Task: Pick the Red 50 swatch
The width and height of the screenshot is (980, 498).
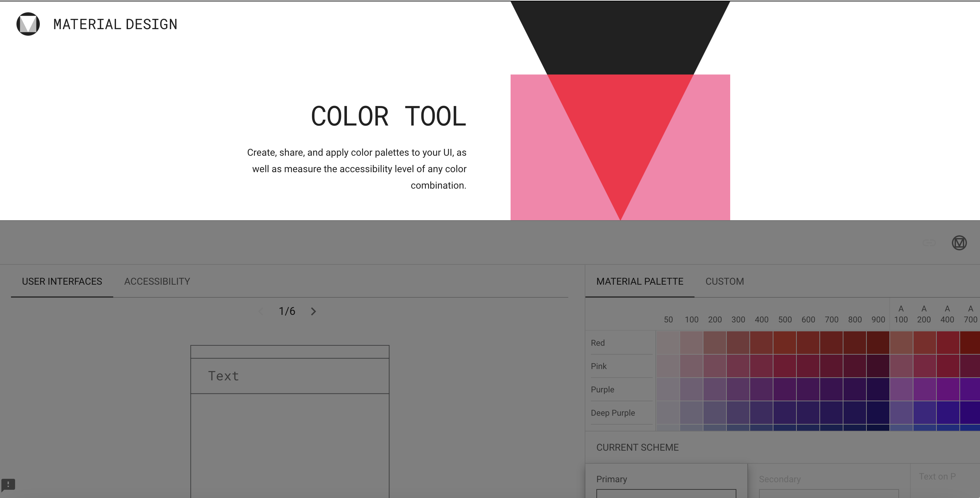Action: [x=668, y=343]
